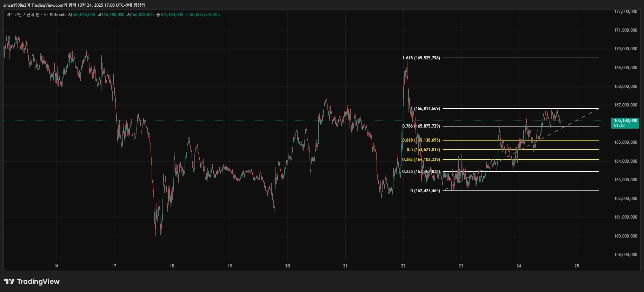Click the TradingView logo at bottom left
Screen dimensions: 644x292
click(32, 281)
